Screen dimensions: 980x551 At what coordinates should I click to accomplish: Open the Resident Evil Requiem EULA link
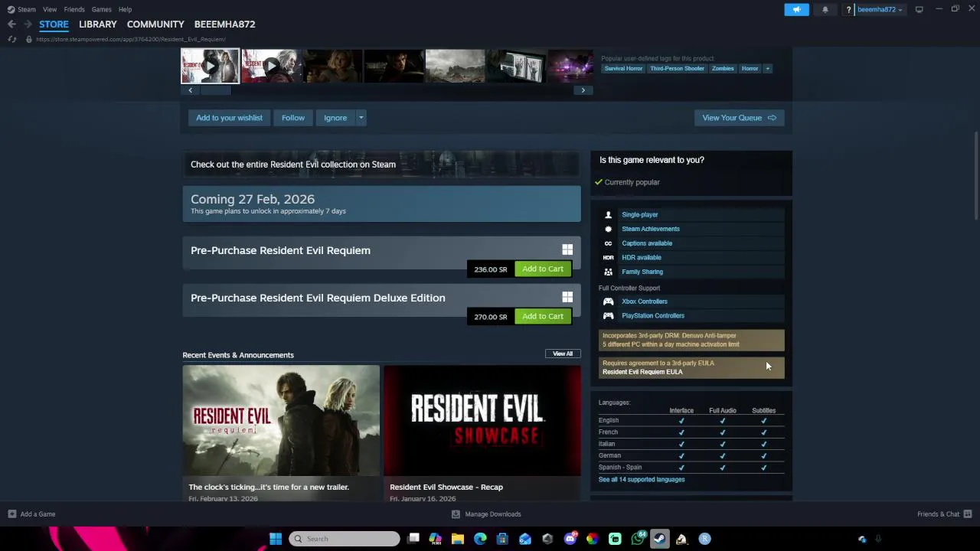pyautogui.click(x=642, y=372)
